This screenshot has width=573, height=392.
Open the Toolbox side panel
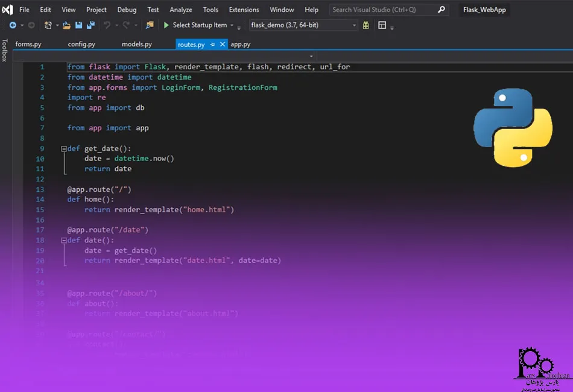click(4, 51)
